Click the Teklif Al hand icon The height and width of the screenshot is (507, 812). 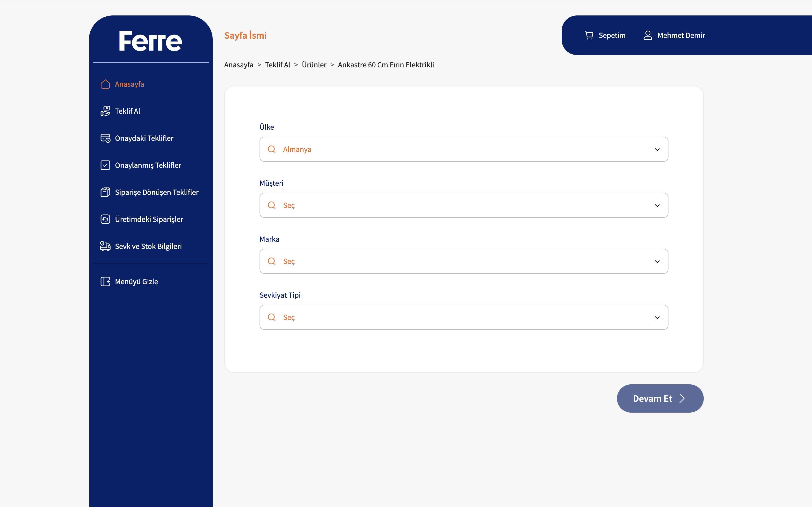105,111
